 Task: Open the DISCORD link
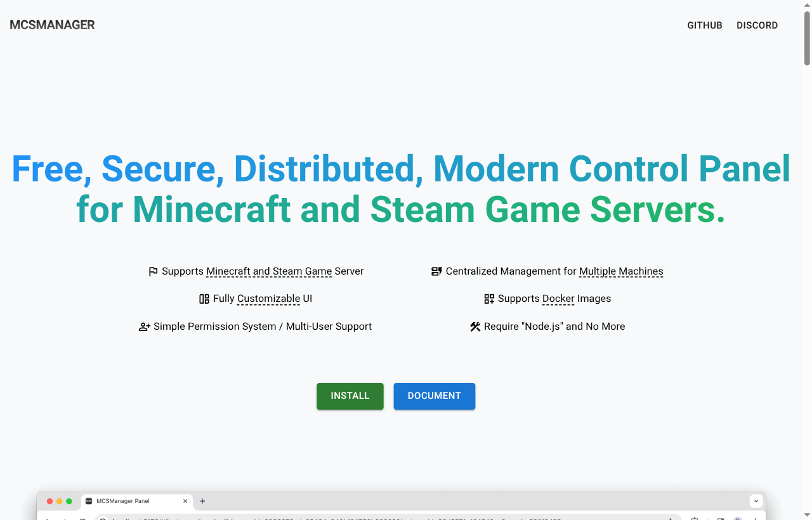click(757, 25)
